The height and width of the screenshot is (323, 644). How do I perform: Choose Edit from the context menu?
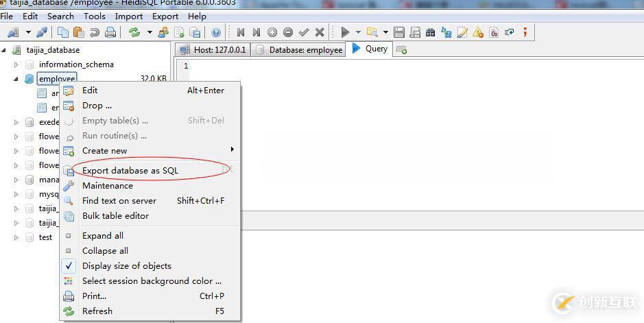tap(150, 91)
